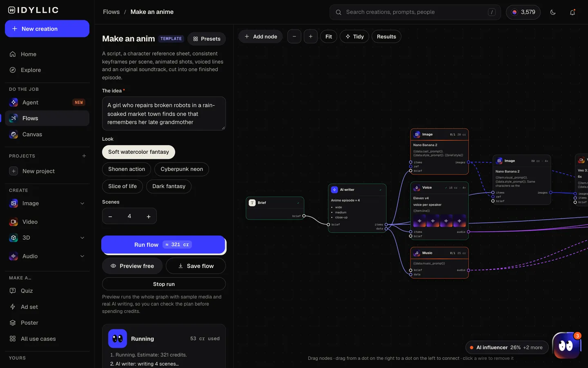Click the zoom out minus toolbar button
Viewport: 588px width, 368px height.
pos(294,36)
